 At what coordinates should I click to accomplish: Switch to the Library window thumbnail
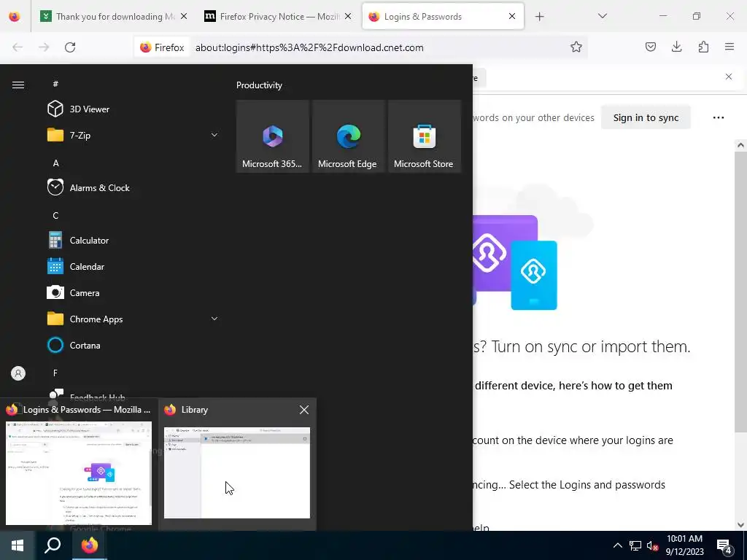pyautogui.click(x=237, y=472)
